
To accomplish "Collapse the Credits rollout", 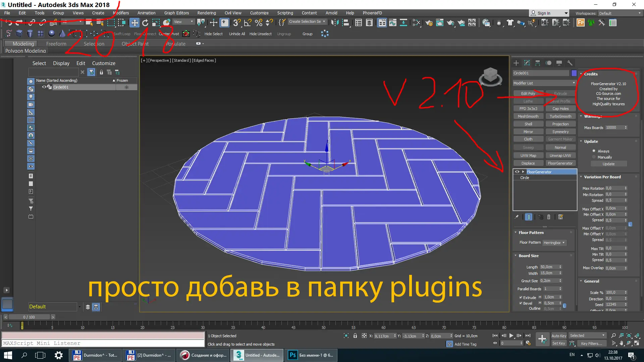I will 581,74.
